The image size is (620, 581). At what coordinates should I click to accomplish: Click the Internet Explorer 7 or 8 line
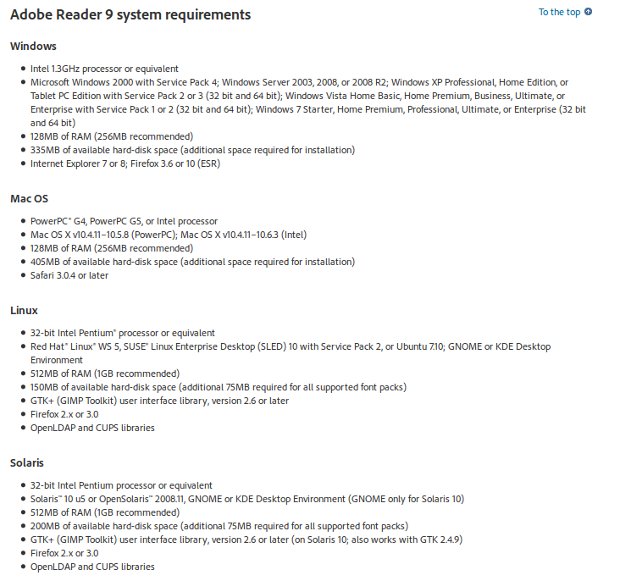point(125,164)
